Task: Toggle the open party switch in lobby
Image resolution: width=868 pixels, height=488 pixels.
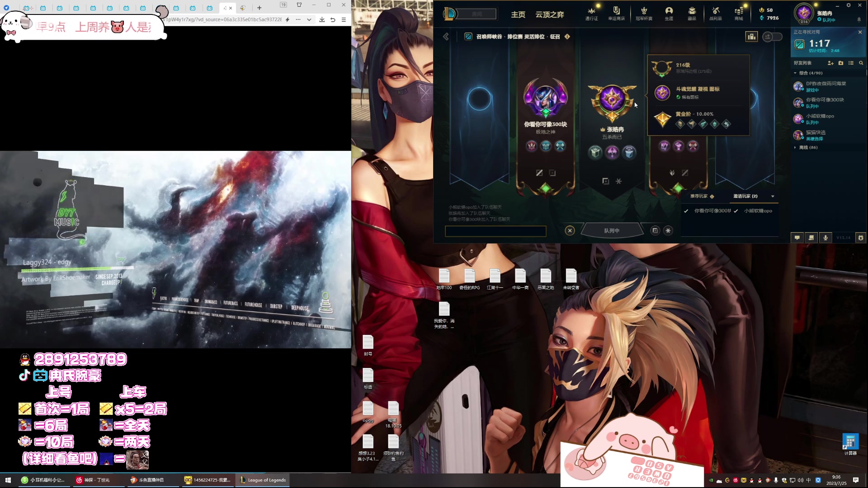Action: click(x=772, y=37)
